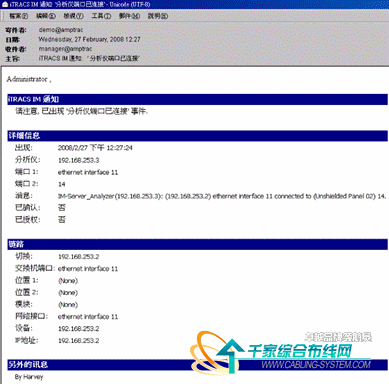The image size is (389, 384).
Task: Click 'ethernet interface 11' in 端口 1 row
Action: tap(88, 172)
